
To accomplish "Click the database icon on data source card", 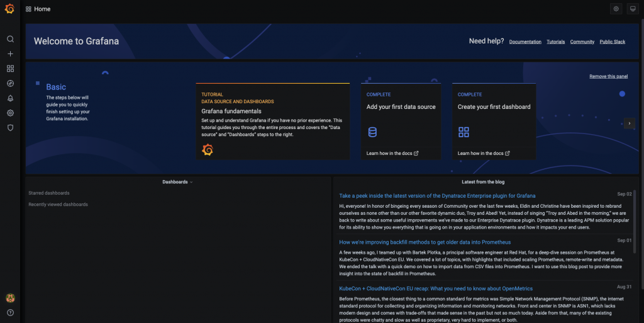I will click(372, 132).
